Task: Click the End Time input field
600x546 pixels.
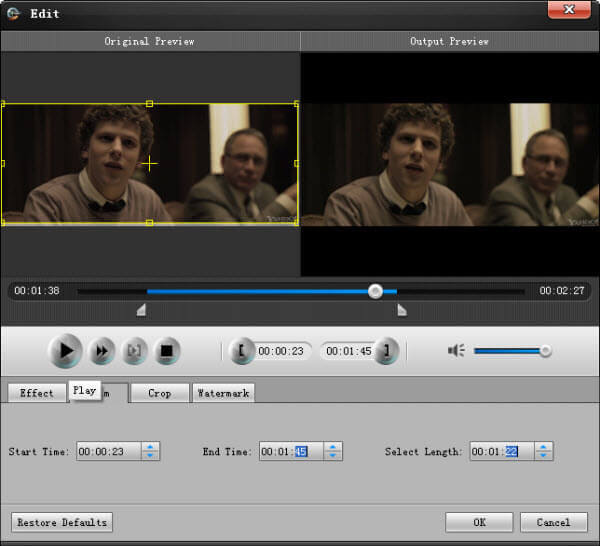Action: (x=291, y=451)
